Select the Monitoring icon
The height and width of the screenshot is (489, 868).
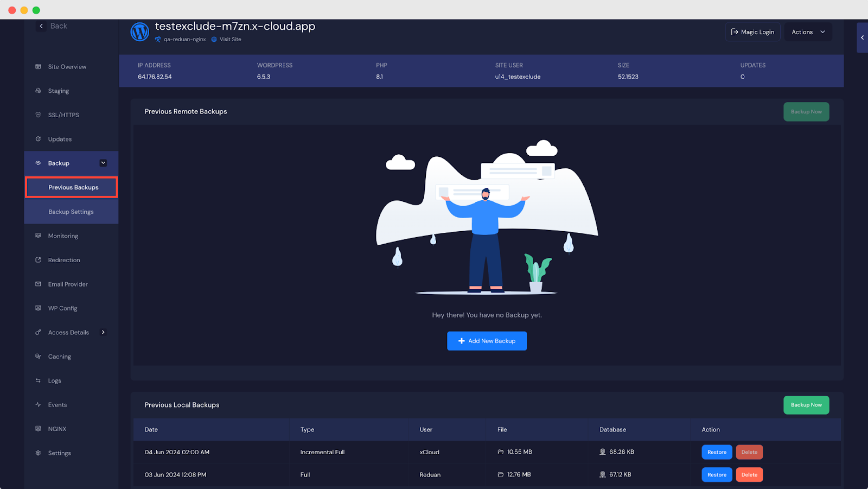[37, 236]
